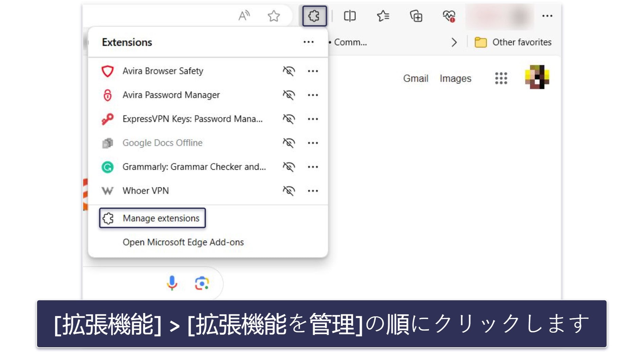
Task: Open more actions for Avira Password Manager
Action: [313, 95]
